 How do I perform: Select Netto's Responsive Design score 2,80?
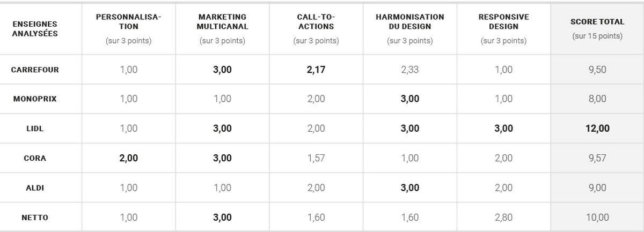503,218
